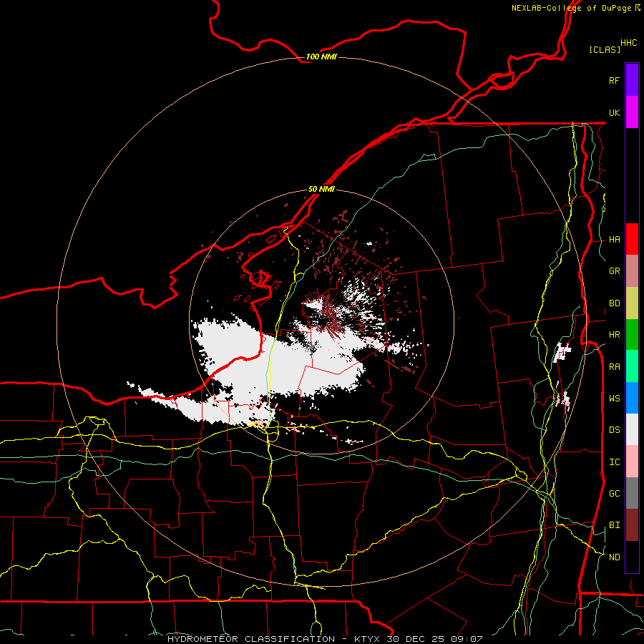This screenshot has width=644, height=644.
Task: Click the 100 NMI range ring label
Action: tap(321, 57)
